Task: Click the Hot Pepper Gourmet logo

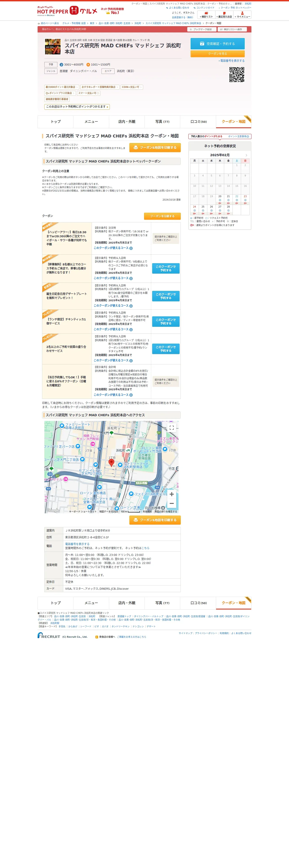Action: tap(67, 11)
